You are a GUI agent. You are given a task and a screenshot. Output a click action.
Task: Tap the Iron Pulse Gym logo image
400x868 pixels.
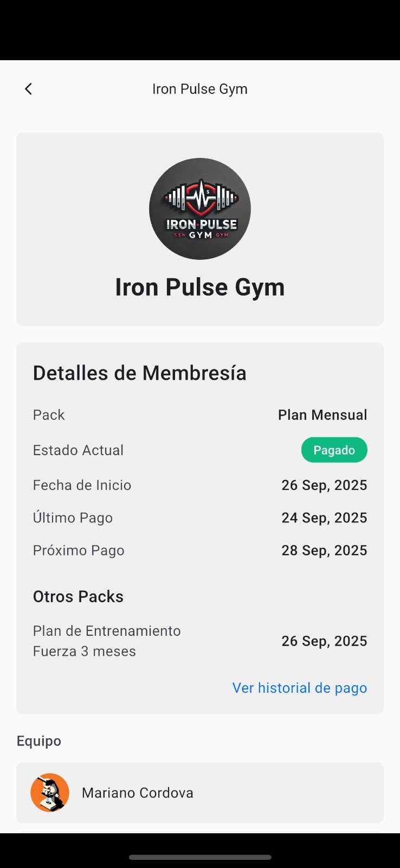click(200, 209)
